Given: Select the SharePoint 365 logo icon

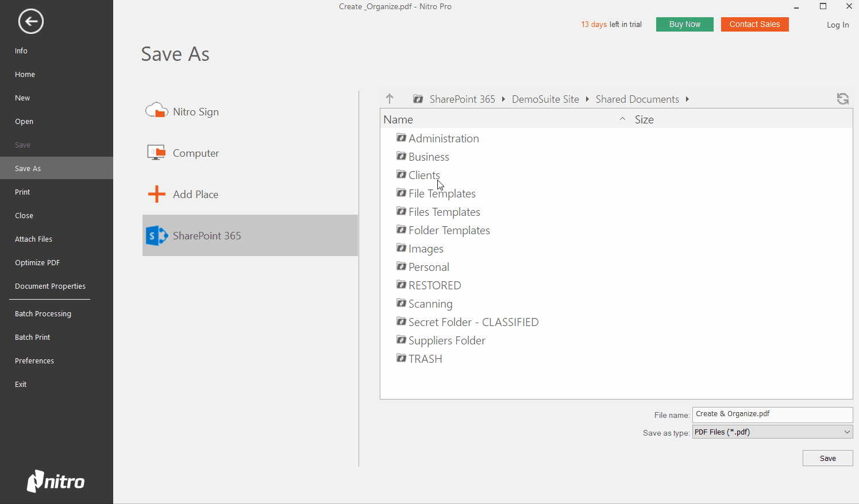Looking at the screenshot, I should 156,235.
